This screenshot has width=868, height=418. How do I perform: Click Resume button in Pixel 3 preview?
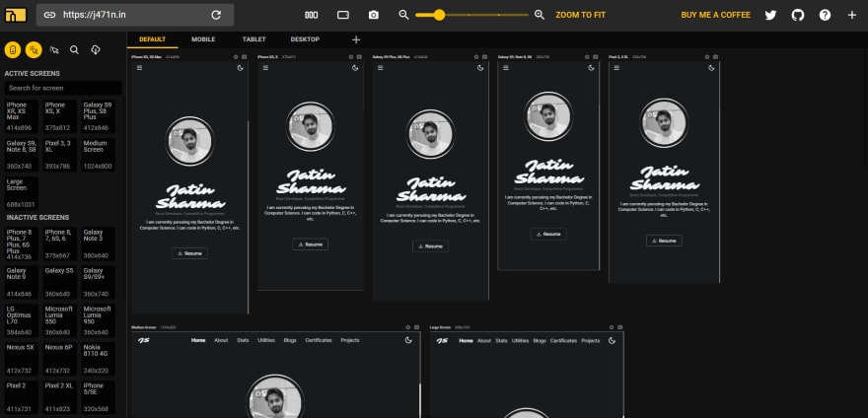tap(664, 241)
